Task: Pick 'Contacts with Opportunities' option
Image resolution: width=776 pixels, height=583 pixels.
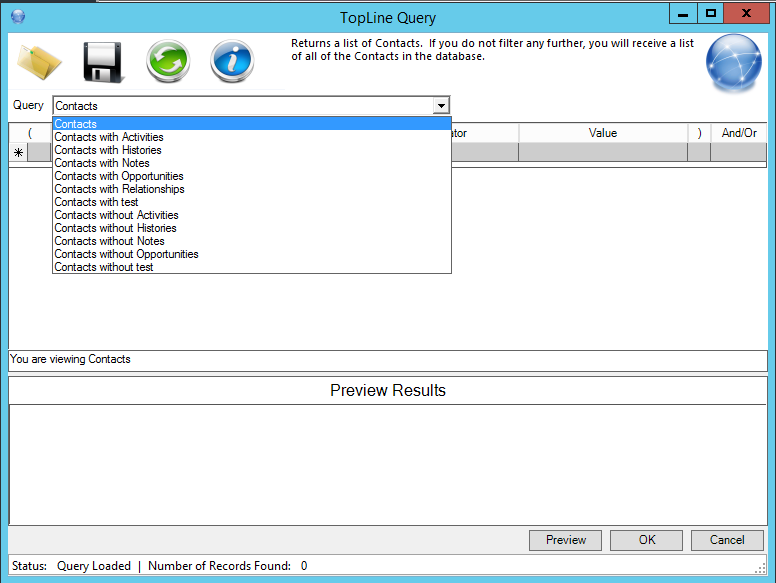Action: point(252,176)
